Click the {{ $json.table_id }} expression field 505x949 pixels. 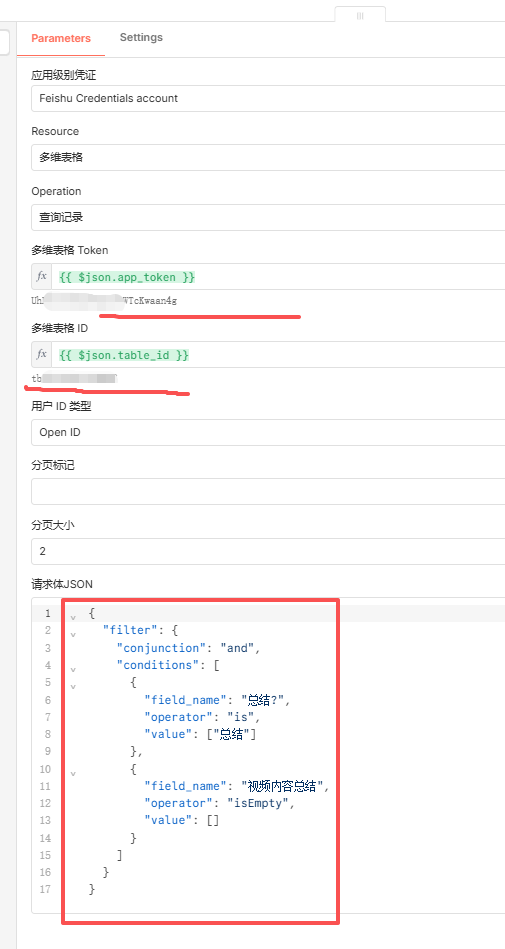point(279,355)
